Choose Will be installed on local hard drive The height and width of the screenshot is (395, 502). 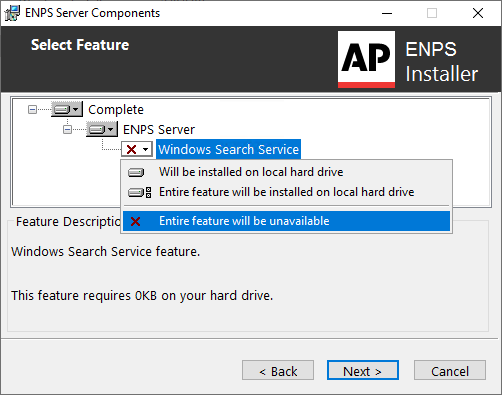(x=286, y=172)
